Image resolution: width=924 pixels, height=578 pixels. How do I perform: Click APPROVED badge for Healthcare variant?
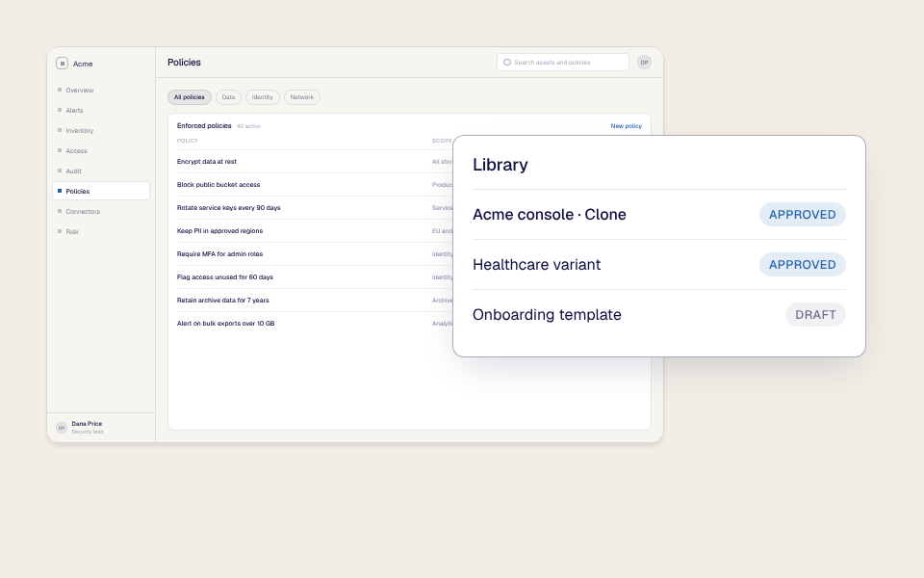coord(802,265)
